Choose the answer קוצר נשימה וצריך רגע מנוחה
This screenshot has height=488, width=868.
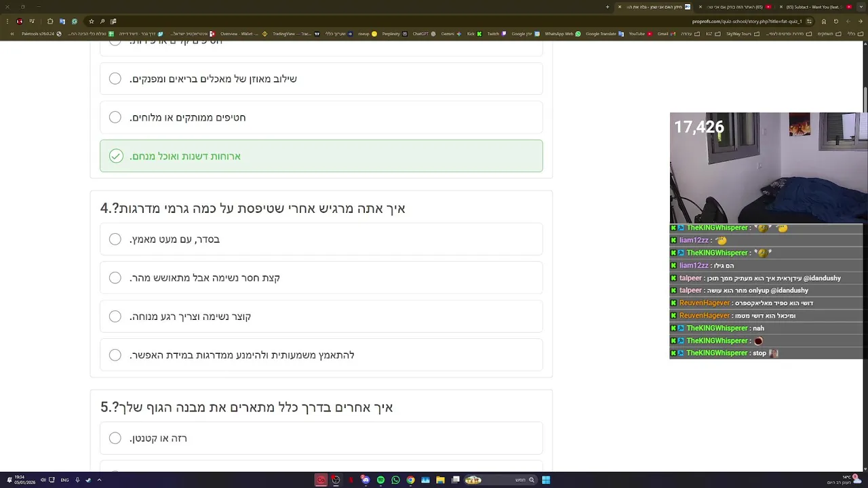[x=321, y=317]
